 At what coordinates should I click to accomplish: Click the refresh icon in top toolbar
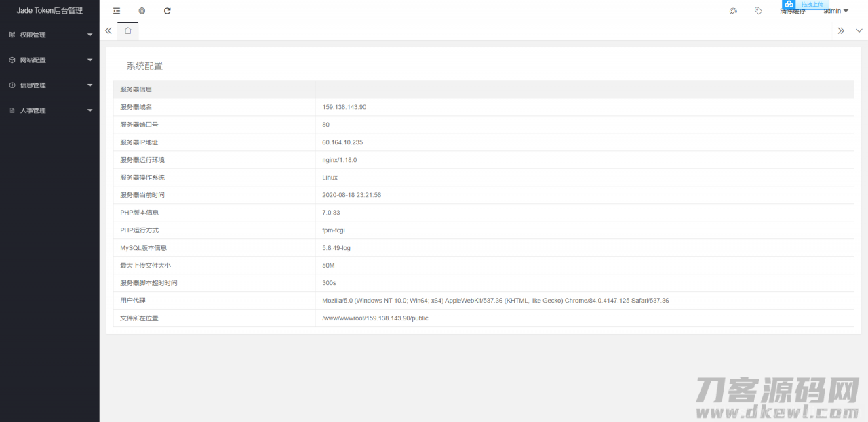pos(167,11)
